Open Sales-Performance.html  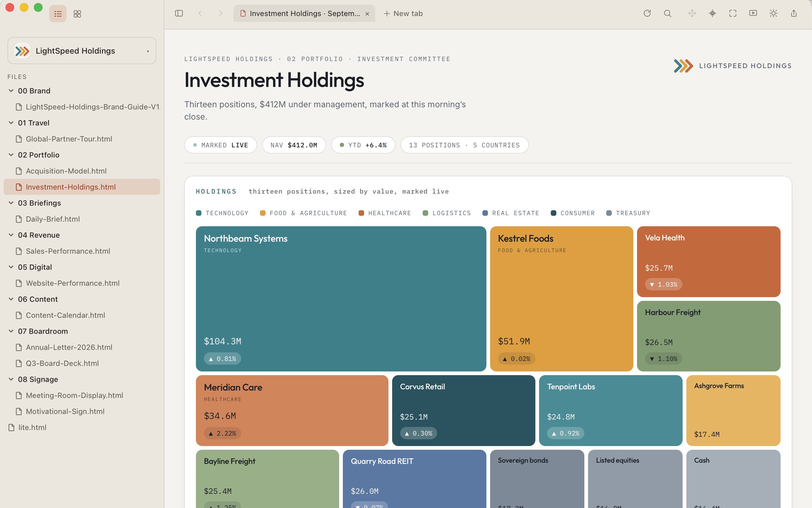tap(82, 251)
